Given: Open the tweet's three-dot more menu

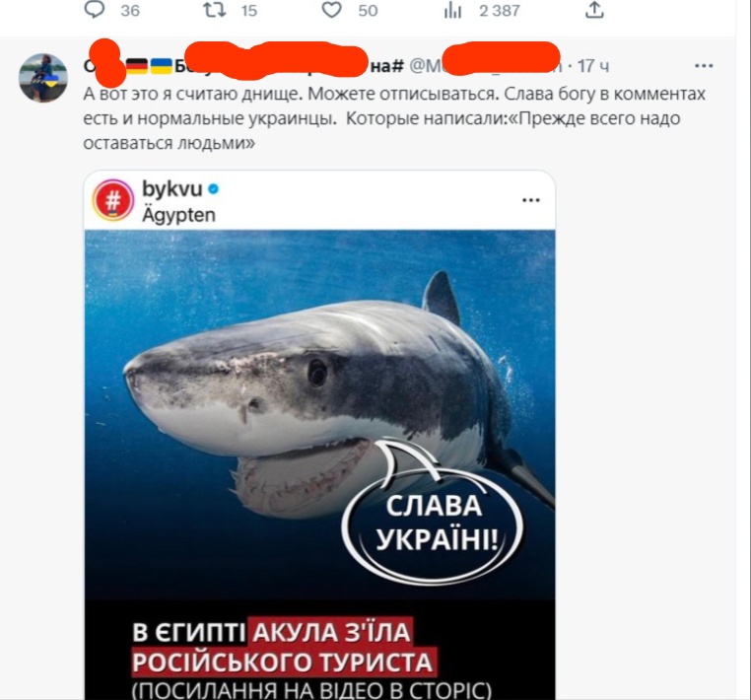Looking at the screenshot, I should (704, 66).
